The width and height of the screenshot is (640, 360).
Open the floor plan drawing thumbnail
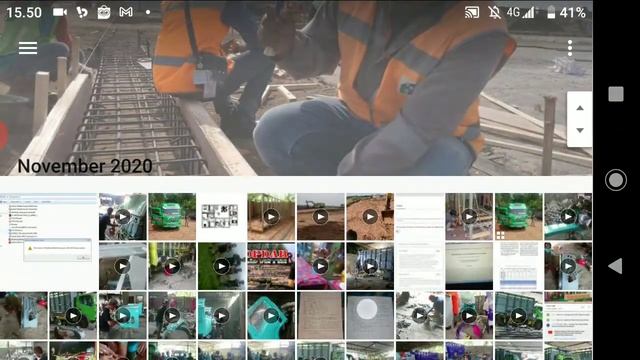pos(222,216)
